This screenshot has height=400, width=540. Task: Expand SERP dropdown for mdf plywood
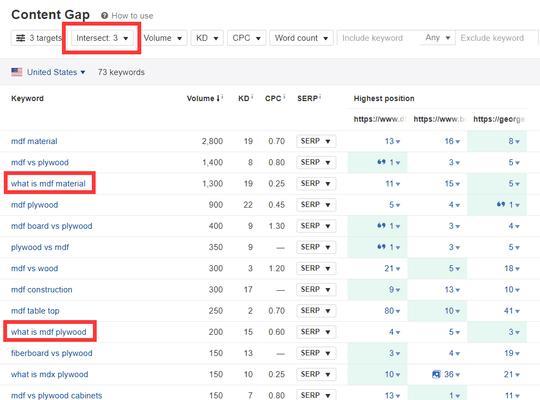click(316, 205)
